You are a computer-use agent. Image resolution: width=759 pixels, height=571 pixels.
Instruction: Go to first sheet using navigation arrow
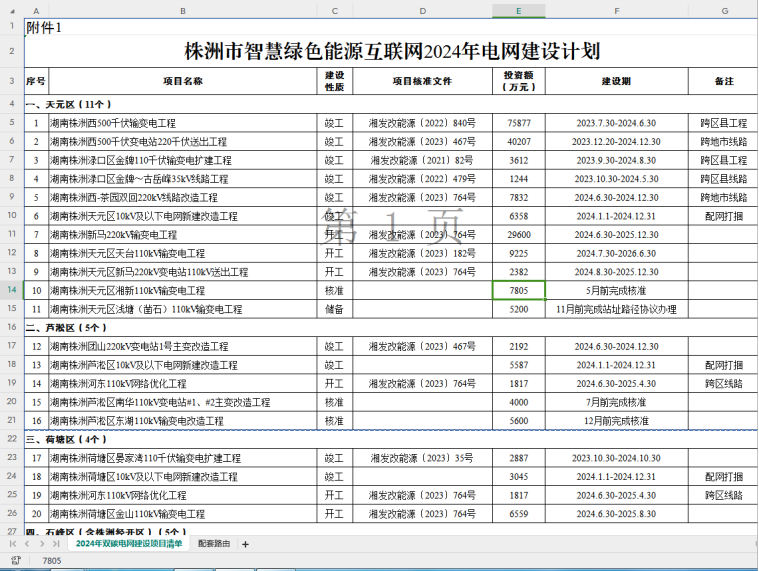coord(15,543)
